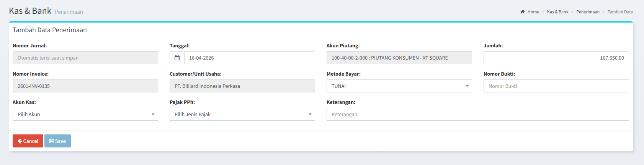Click the Home icon in the breadcrumb

(523, 12)
